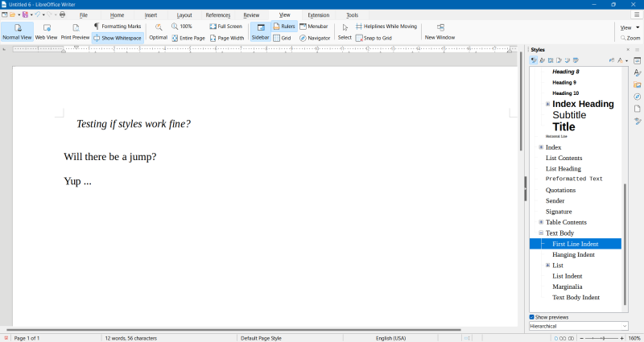Image resolution: width=644 pixels, height=342 pixels.
Task: Uncheck the Show previews checkbox
Action: point(532,317)
